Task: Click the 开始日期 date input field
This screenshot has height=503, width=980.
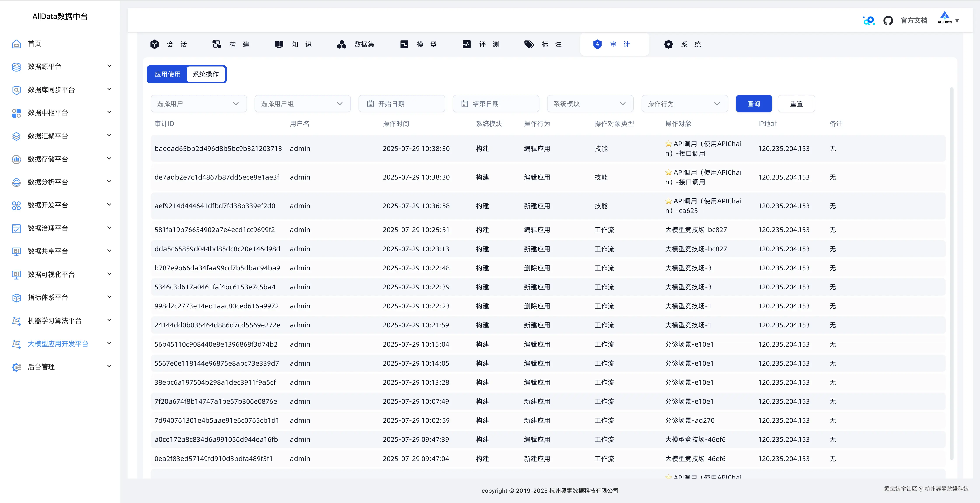Action: click(401, 103)
